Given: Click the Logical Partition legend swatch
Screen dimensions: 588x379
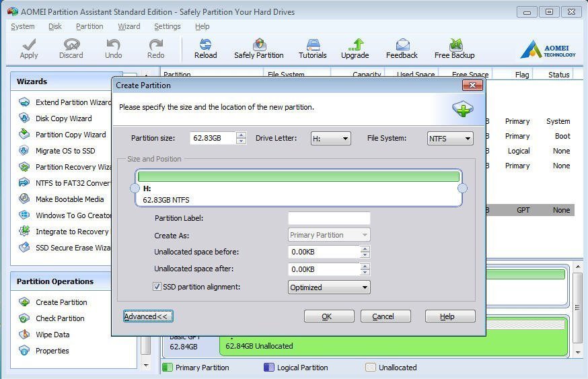Looking at the screenshot, I should [269, 367].
